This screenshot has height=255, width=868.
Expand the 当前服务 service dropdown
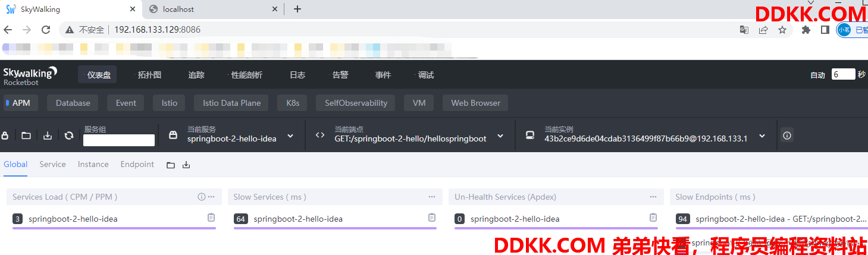click(x=290, y=136)
